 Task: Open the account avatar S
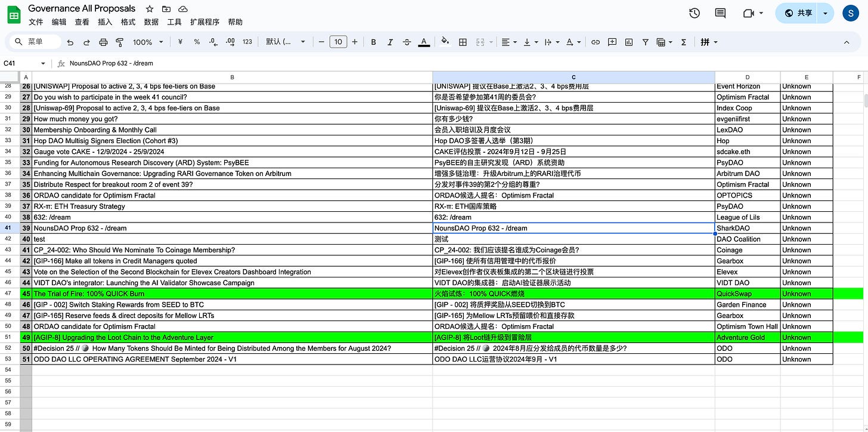tap(850, 13)
